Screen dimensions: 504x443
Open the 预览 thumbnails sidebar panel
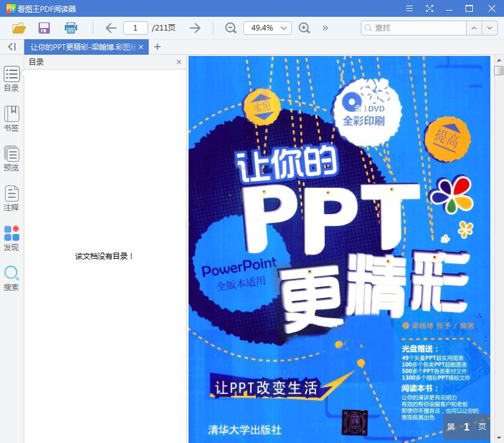[12, 159]
